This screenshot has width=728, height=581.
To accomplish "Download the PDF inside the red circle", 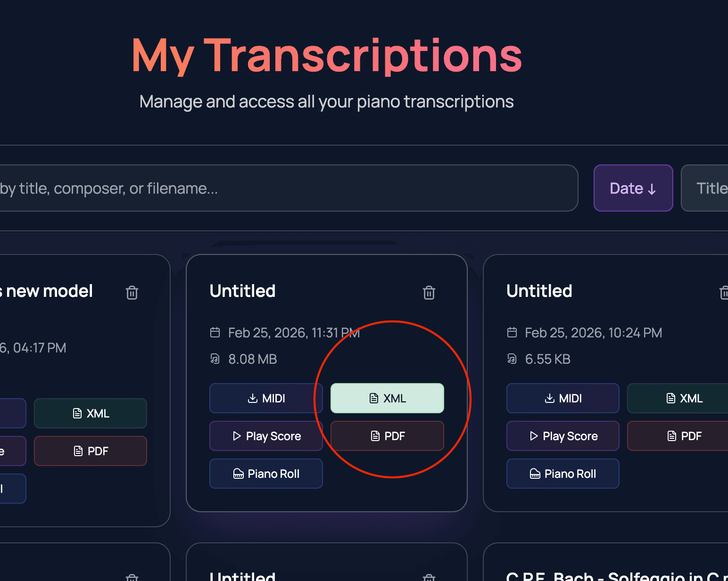I will pos(387,436).
